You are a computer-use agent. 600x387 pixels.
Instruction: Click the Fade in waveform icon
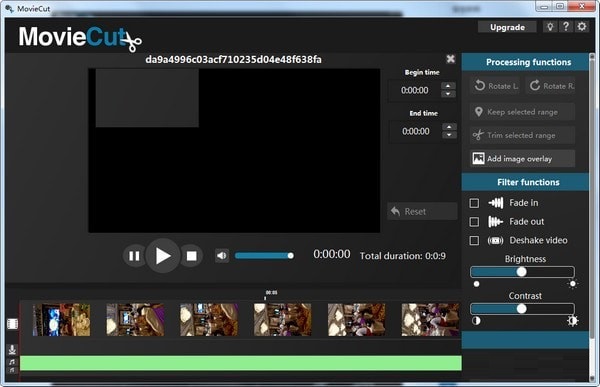tap(496, 202)
